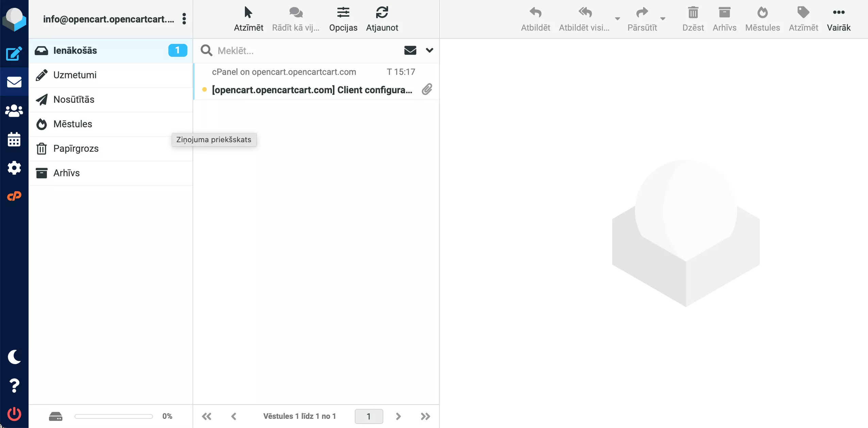868x428 pixels.
Task: Open the settings gear in sidebar
Action: [x=14, y=168]
